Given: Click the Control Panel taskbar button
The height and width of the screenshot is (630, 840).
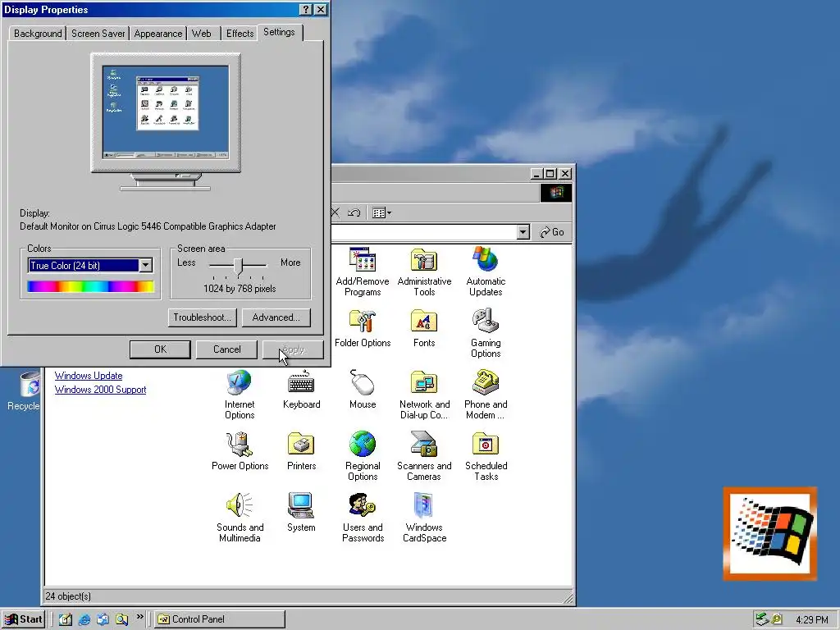Looking at the screenshot, I should coord(220,619).
